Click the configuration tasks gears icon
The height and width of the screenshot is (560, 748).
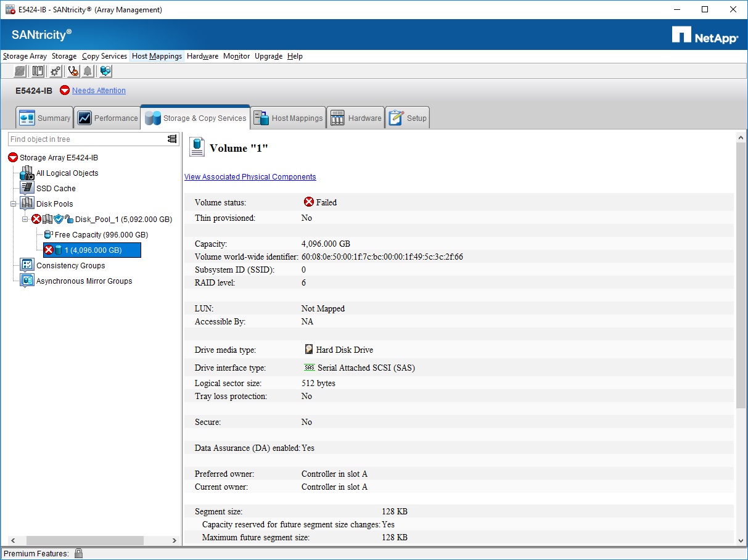tap(54, 71)
